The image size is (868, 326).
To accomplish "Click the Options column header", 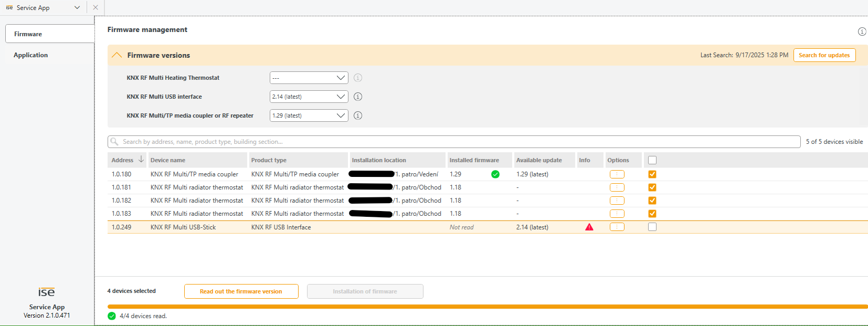I will click(623, 160).
